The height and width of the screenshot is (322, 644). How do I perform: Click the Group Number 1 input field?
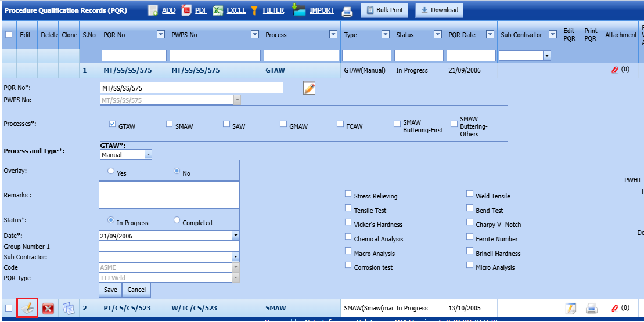pos(169,246)
